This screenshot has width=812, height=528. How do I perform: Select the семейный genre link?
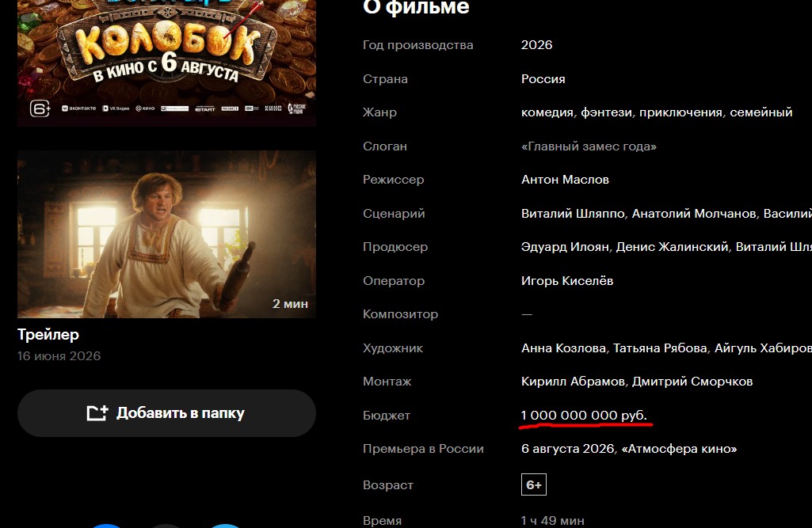(761, 112)
